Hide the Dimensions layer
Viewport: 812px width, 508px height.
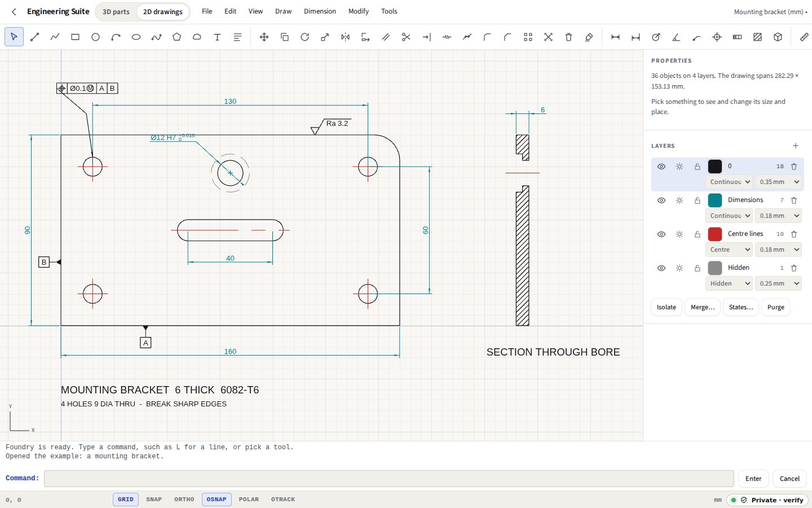(661, 200)
